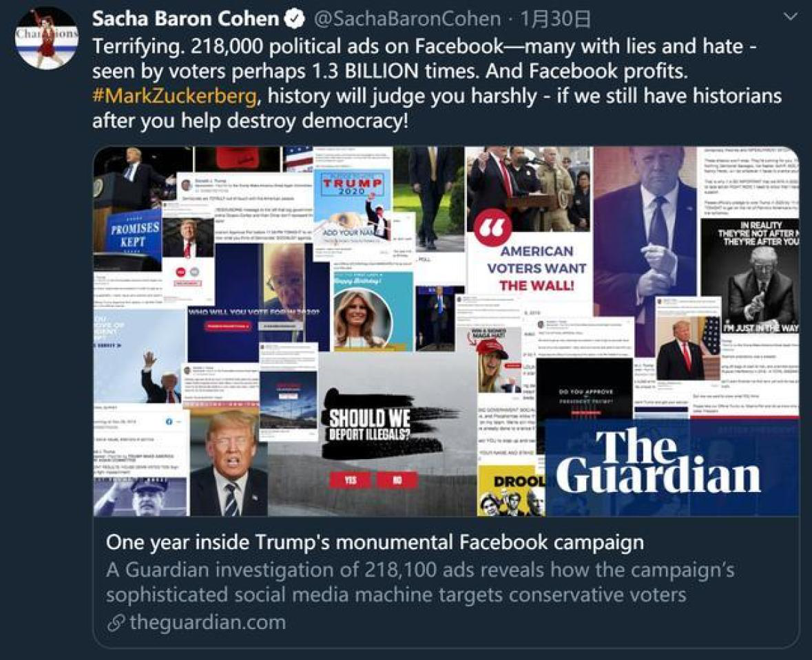This screenshot has width=812, height=660.
Task: Click the red quotation mark circle icon
Action: pos(492,227)
